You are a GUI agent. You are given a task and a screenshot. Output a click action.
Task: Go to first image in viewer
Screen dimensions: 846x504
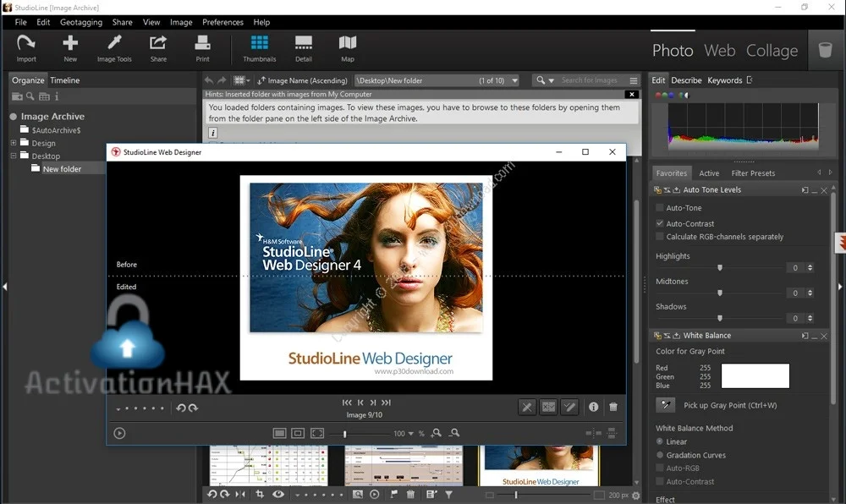coord(347,403)
